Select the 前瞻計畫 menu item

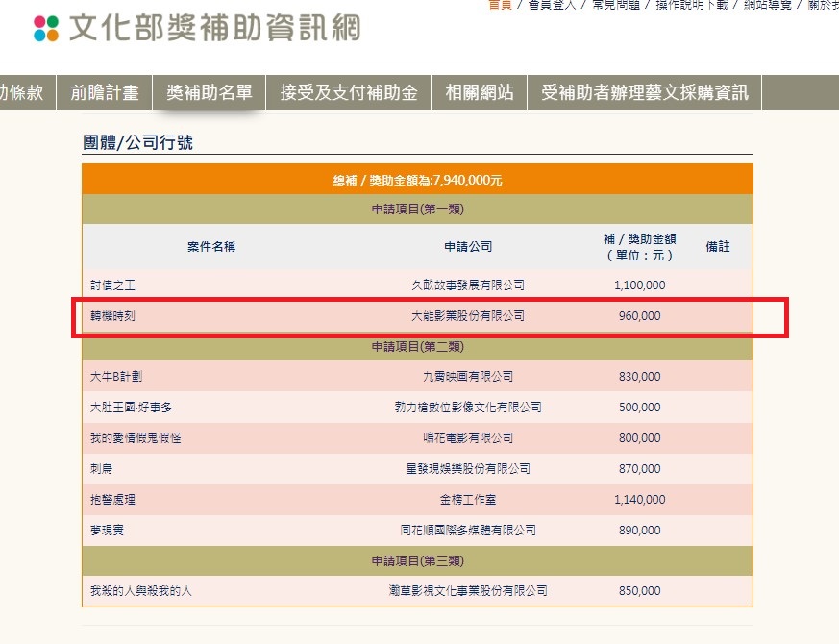coord(105,93)
